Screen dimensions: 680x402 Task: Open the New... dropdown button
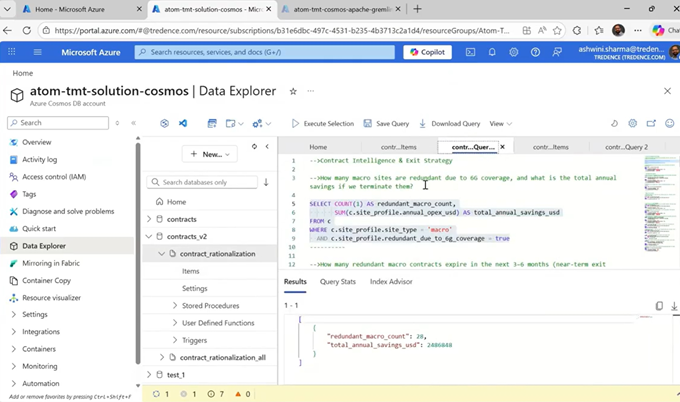coord(209,154)
